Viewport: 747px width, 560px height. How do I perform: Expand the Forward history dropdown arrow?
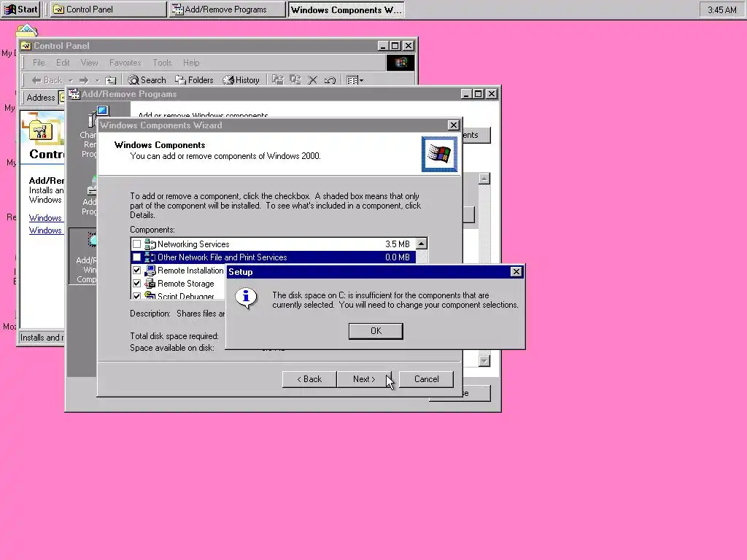(x=97, y=80)
